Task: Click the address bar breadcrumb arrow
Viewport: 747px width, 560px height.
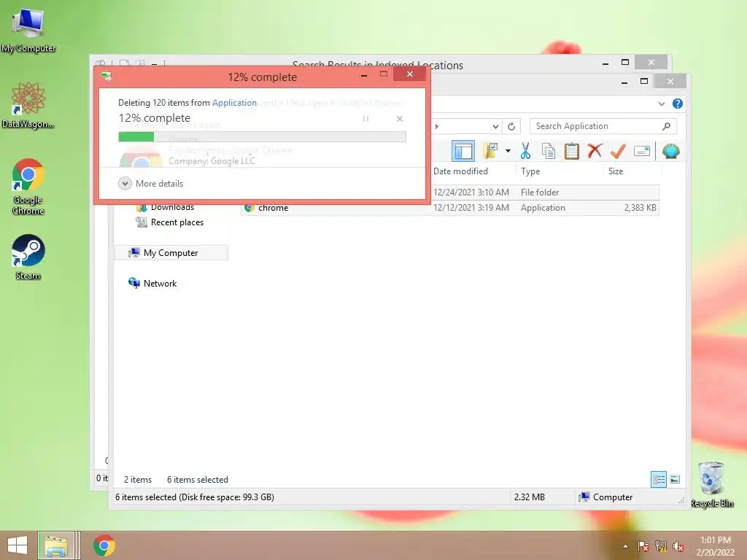Action: 437,127
